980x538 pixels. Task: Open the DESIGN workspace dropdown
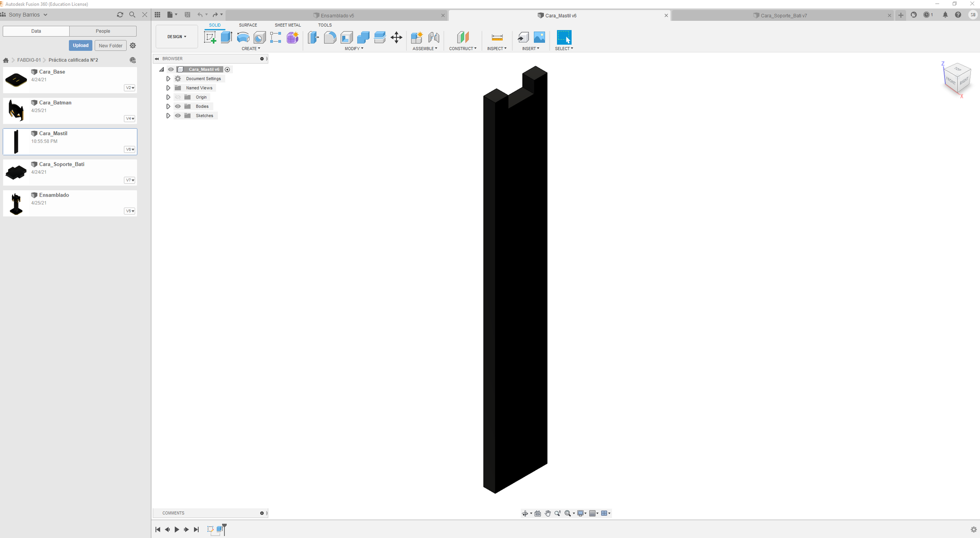pyautogui.click(x=177, y=37)
